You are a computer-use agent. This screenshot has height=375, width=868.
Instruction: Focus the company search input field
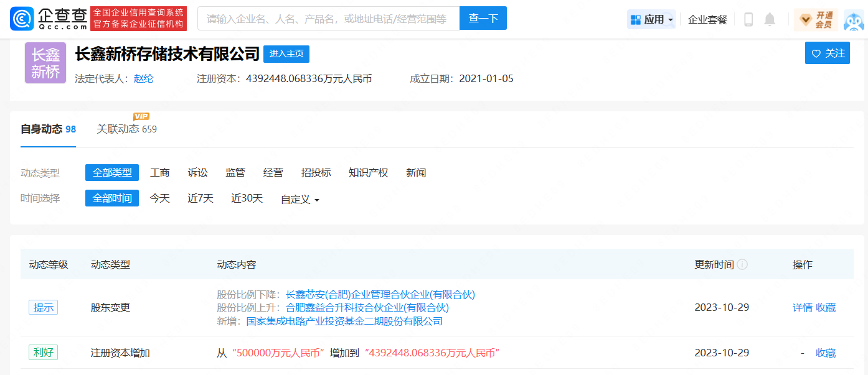[x=328, y=18]
